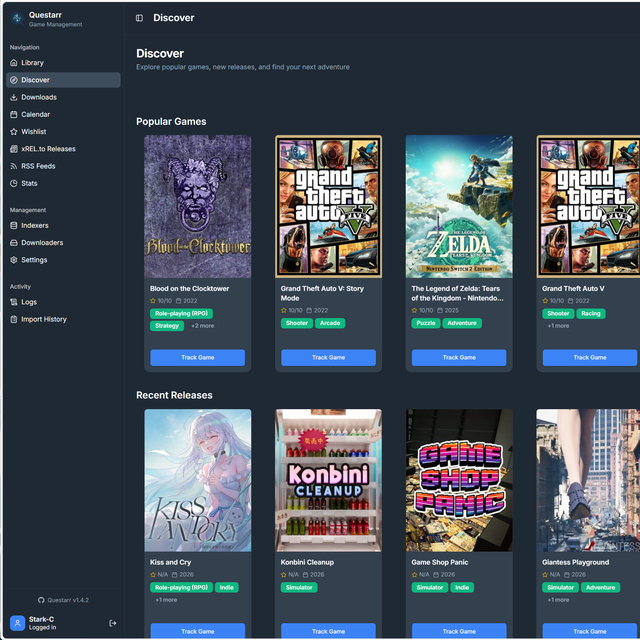Open RSS Feeds page
Viewport: 640px width, 640px height.
tap(63, 166)
